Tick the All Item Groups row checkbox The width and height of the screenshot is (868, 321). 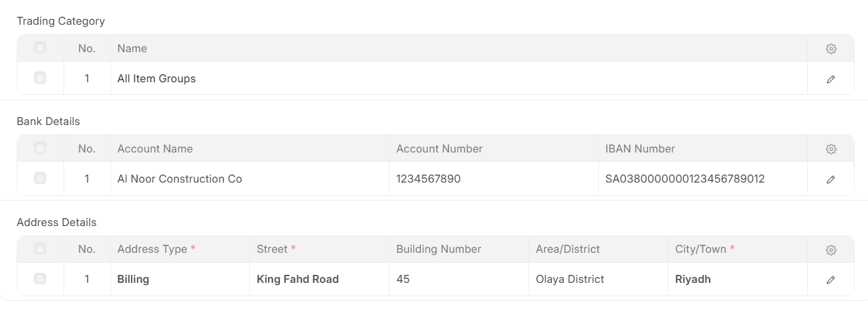click(x=40, y=78)
